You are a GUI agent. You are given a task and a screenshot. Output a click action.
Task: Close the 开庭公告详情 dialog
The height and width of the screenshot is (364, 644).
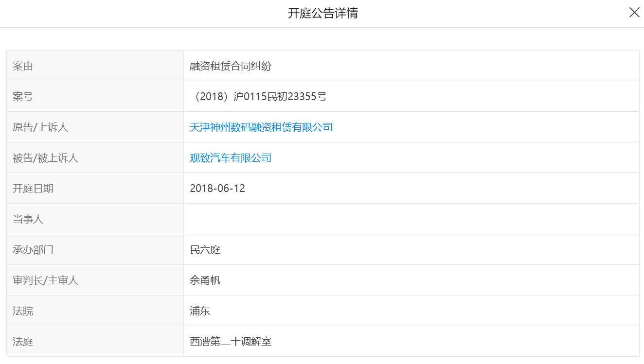(634, 13)
